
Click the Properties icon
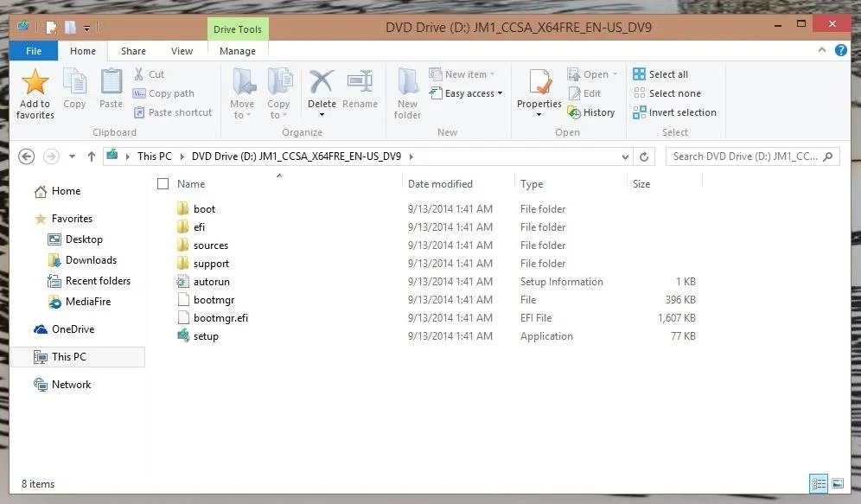click(x=539, y=81)
